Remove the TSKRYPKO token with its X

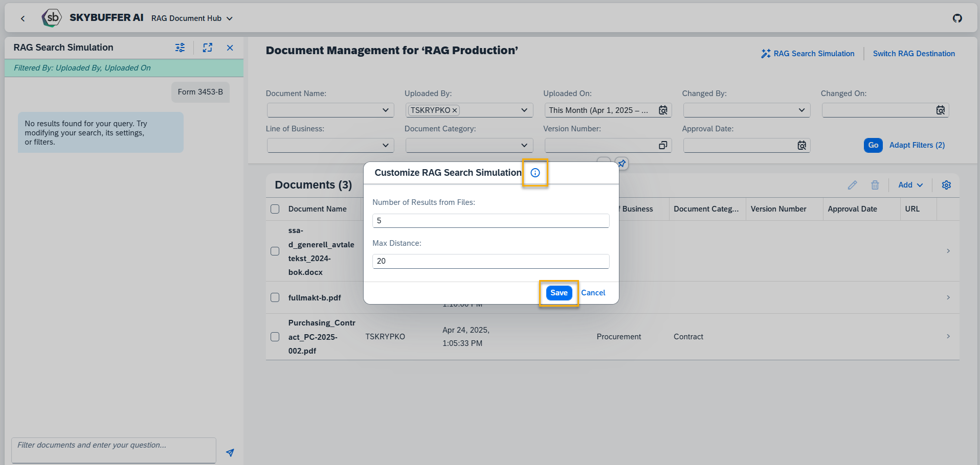(454, 110)
